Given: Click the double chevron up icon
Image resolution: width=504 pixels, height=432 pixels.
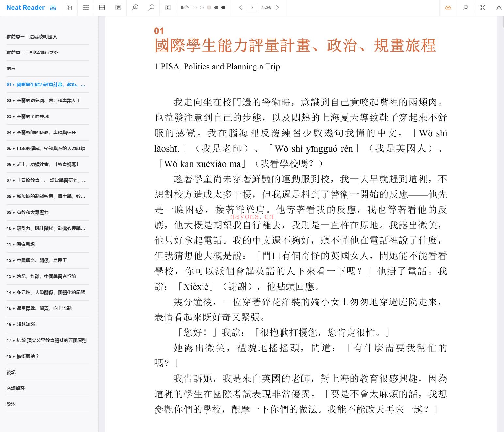Looking at the screenshot, I should 499,8.
